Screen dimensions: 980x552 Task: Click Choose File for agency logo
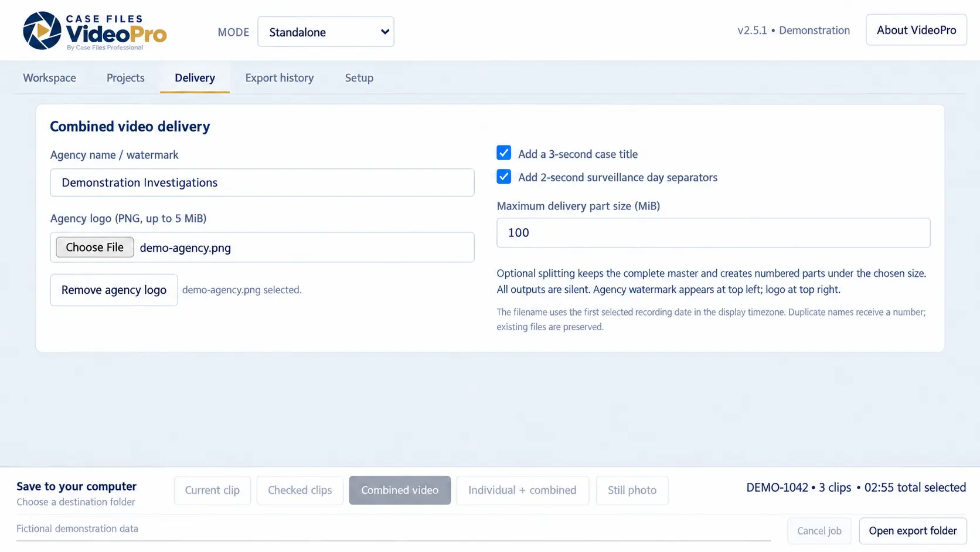[x=95, y=247]
